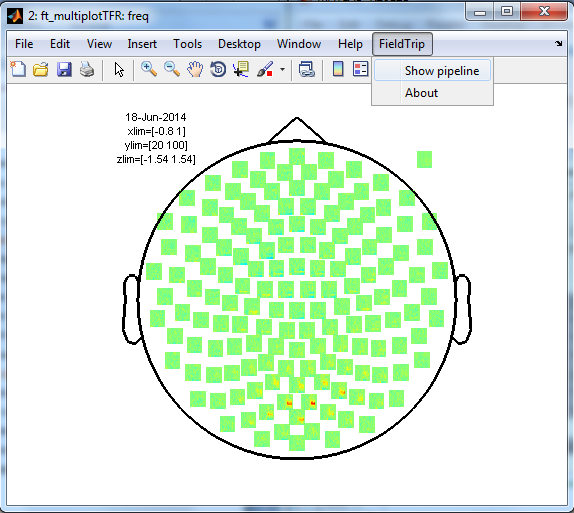The width and height of the screenshot is (574, 513).
Task: Save the figure with the floppy disk icon
Action: [64, 69]
